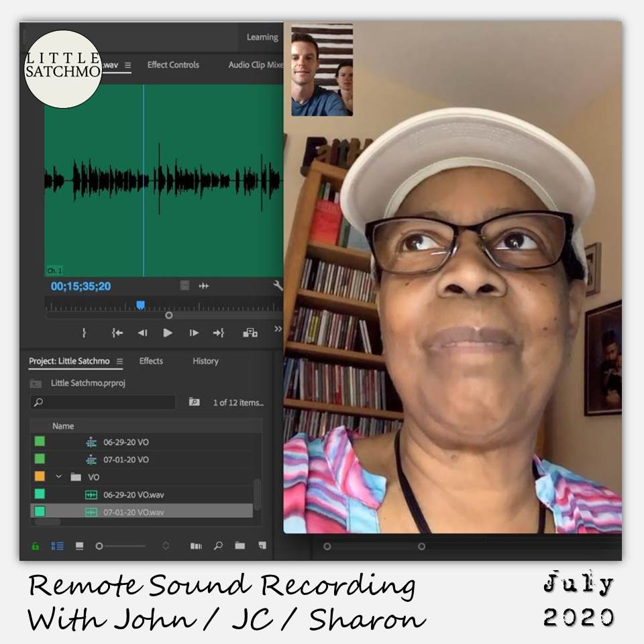The height and width of the screenshot is (644, 644).
Task: Toggle the green writable lock icon
Action: [x=37, y=544]
